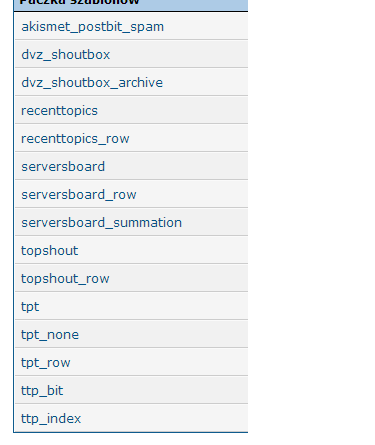
Task: Select the ttp_index template
Action: point(51,419)
